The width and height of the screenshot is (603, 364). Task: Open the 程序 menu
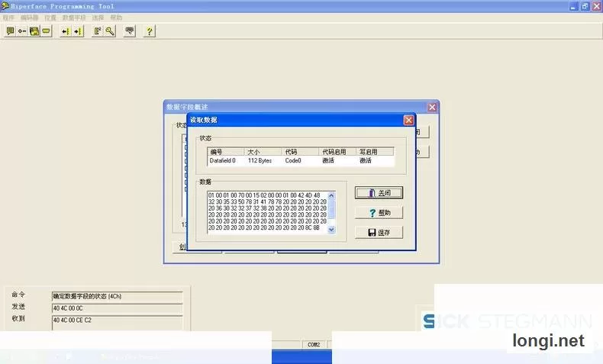click(x=8, y=18)
